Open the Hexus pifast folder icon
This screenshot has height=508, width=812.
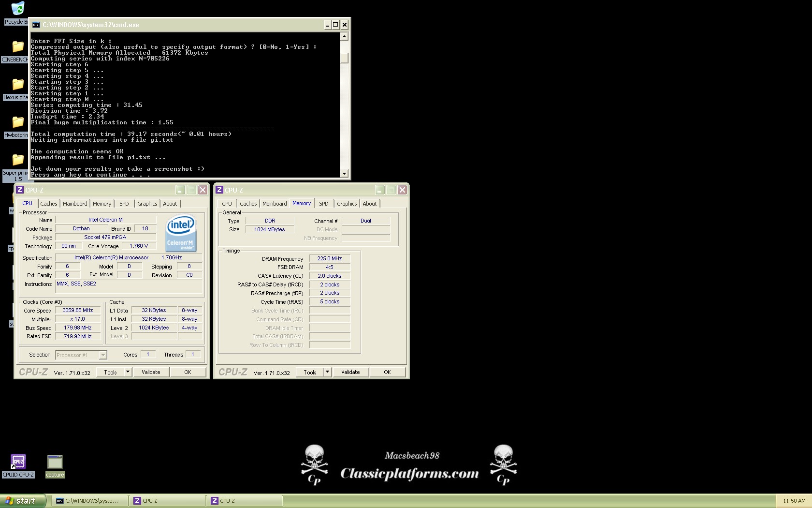17,85
